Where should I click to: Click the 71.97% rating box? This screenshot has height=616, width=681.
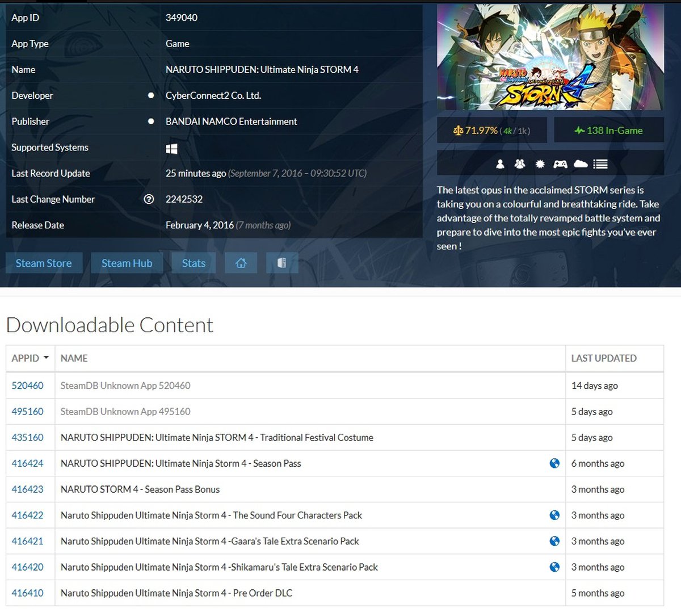[491, 131]
